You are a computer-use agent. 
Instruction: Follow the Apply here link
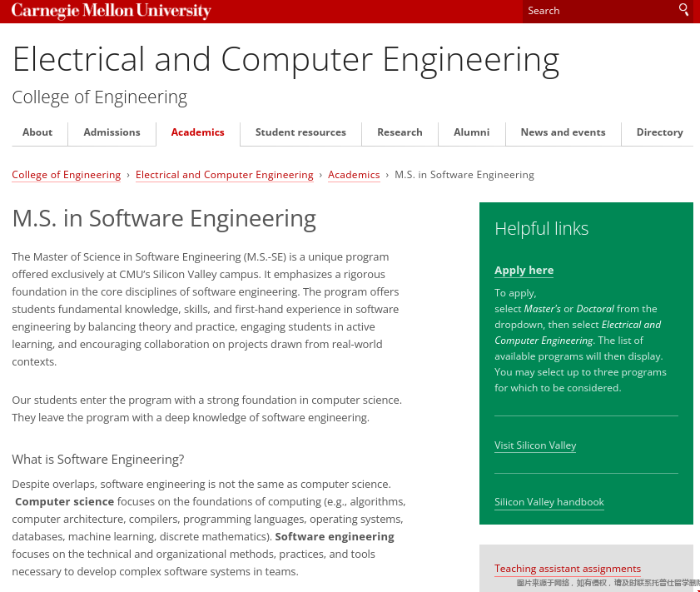click(524, 271)
